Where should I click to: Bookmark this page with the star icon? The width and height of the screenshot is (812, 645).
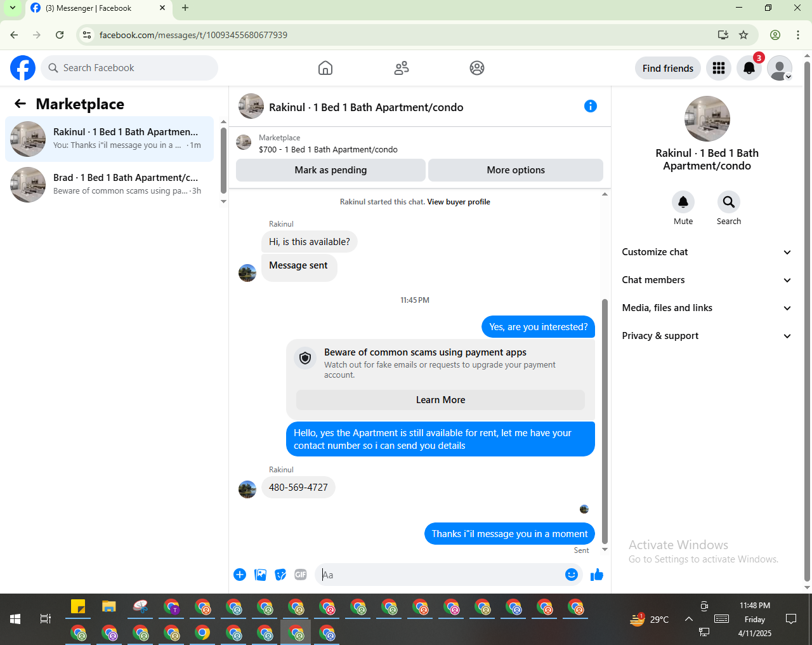(x=743, y=35)
